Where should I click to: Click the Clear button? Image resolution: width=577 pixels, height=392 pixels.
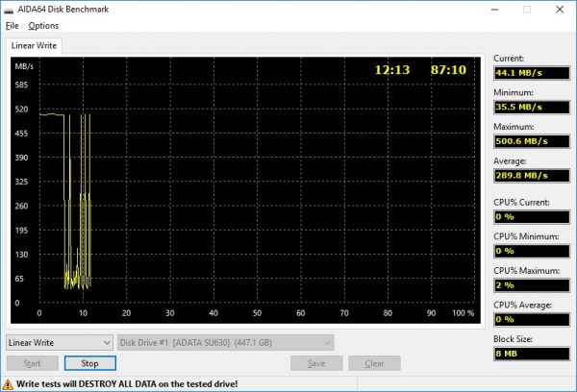point(374,363)
